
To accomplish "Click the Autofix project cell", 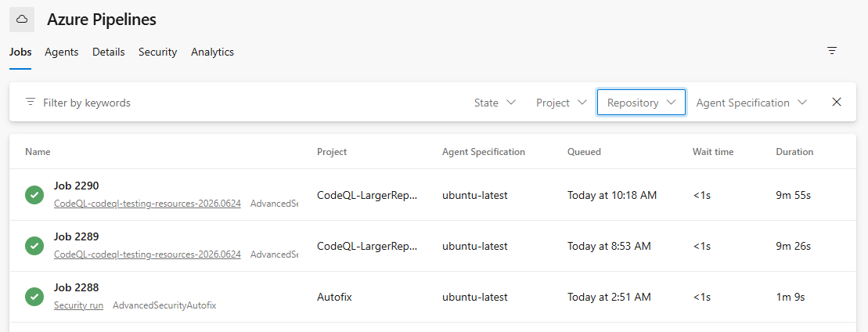I will point(334,297).
